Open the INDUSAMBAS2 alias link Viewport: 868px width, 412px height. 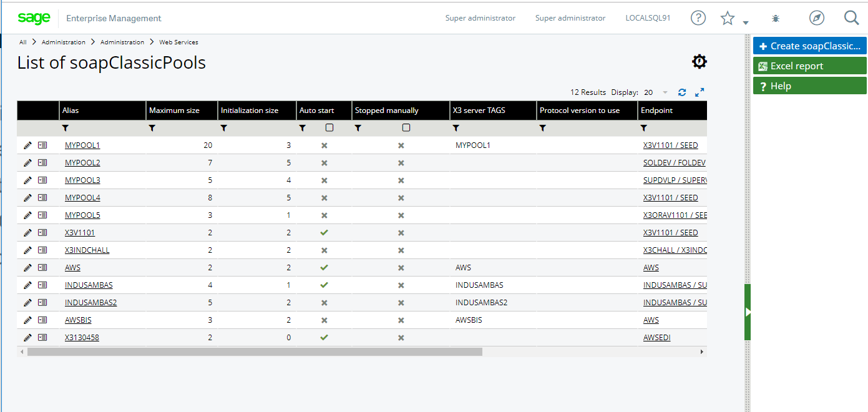click(91, 303)
